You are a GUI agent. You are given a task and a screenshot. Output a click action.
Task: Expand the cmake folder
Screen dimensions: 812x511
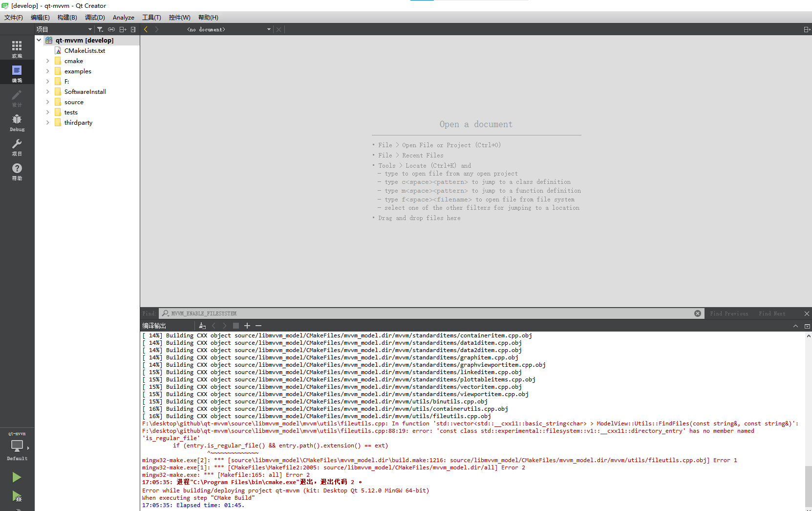click(47, 61)
